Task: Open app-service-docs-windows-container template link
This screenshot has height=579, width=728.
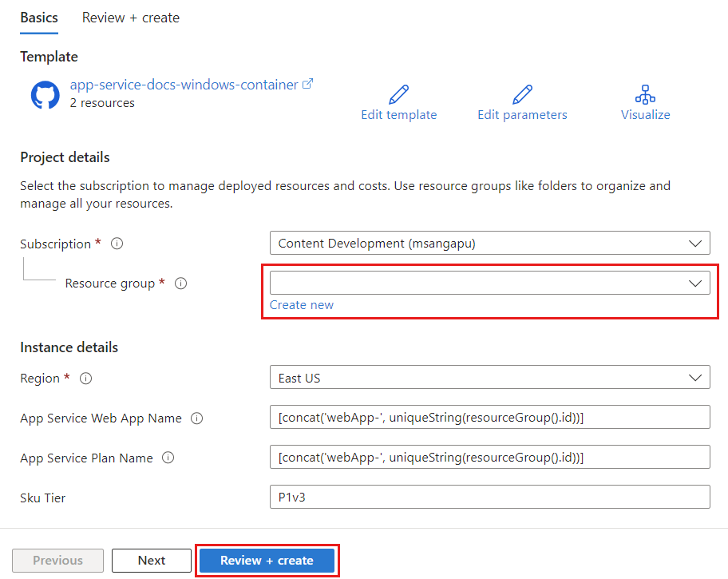Action: click(x=184, y=85)
